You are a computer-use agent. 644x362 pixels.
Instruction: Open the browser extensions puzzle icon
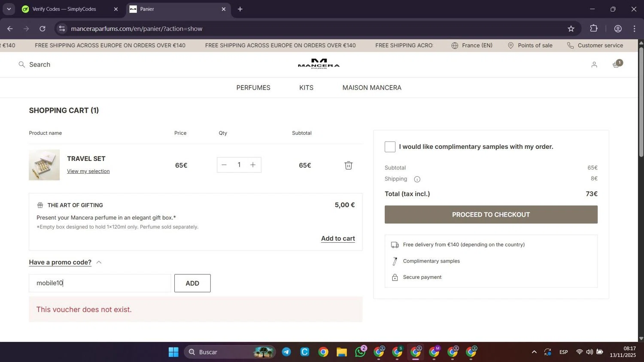pos(594,28)
